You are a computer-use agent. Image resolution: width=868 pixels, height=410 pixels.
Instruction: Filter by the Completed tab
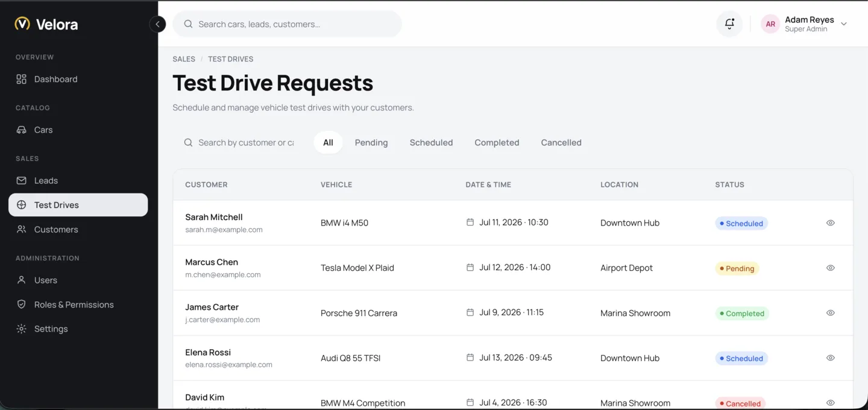pos(497,142)
